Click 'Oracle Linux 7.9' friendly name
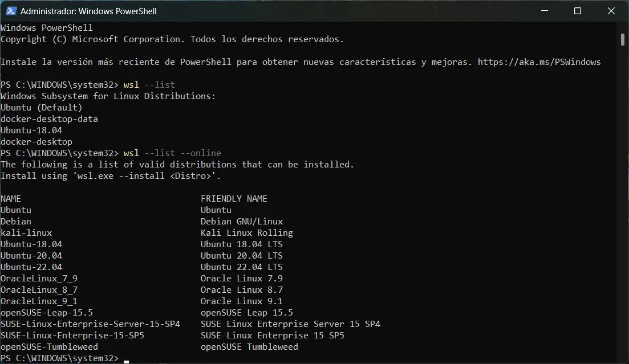Image resolution: width=629 pixels, height=364 pixels. click(241, 278)
